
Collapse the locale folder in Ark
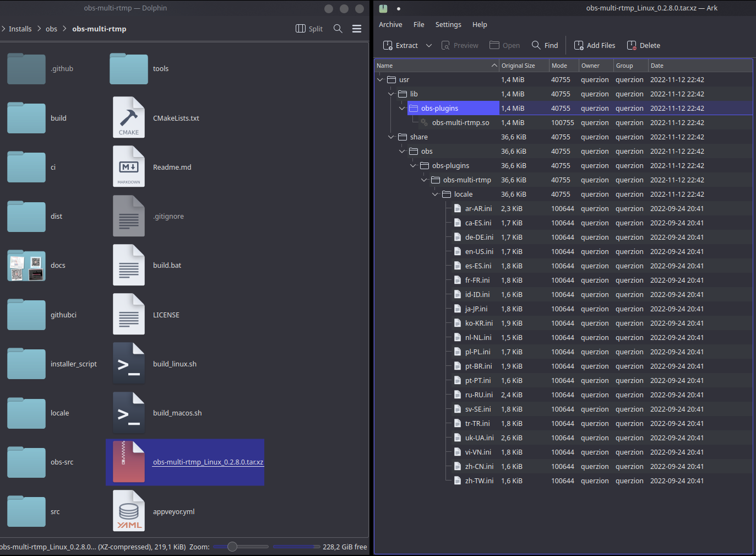coord(435,194)
